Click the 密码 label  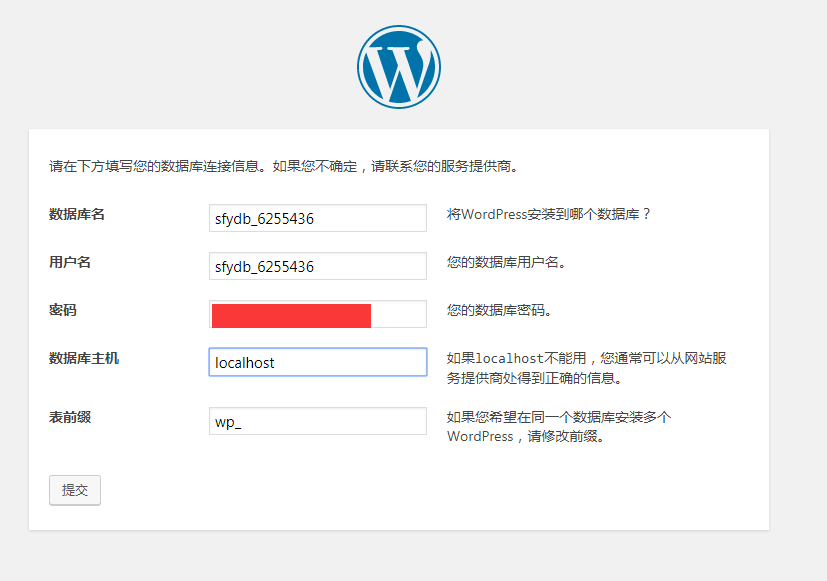(63, 310)
